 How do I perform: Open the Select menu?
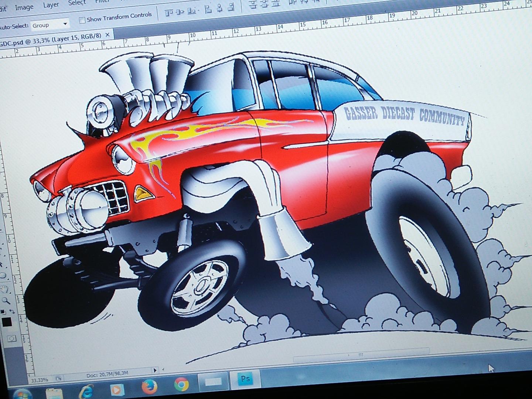point(77,3)
